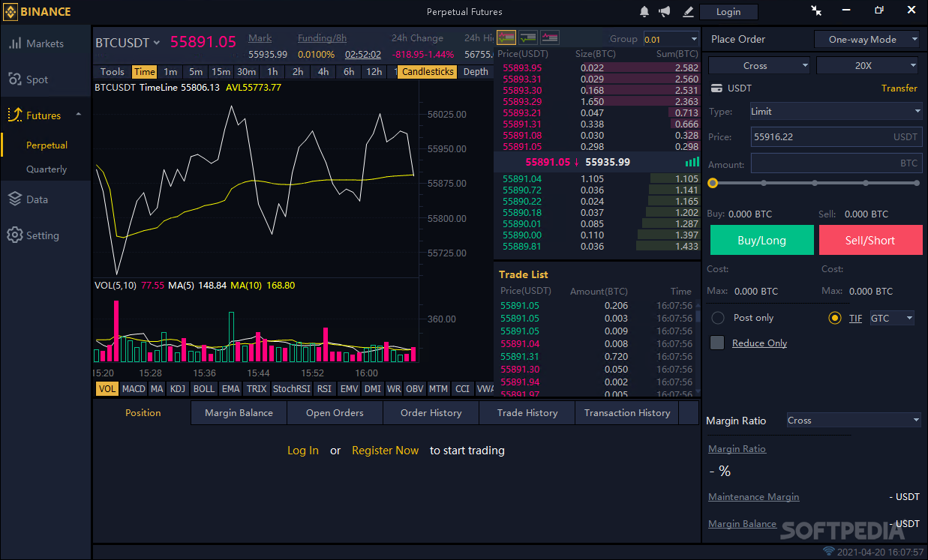Click Register Now link
This screenshot has height=560, width=928.
click(386, 451)
